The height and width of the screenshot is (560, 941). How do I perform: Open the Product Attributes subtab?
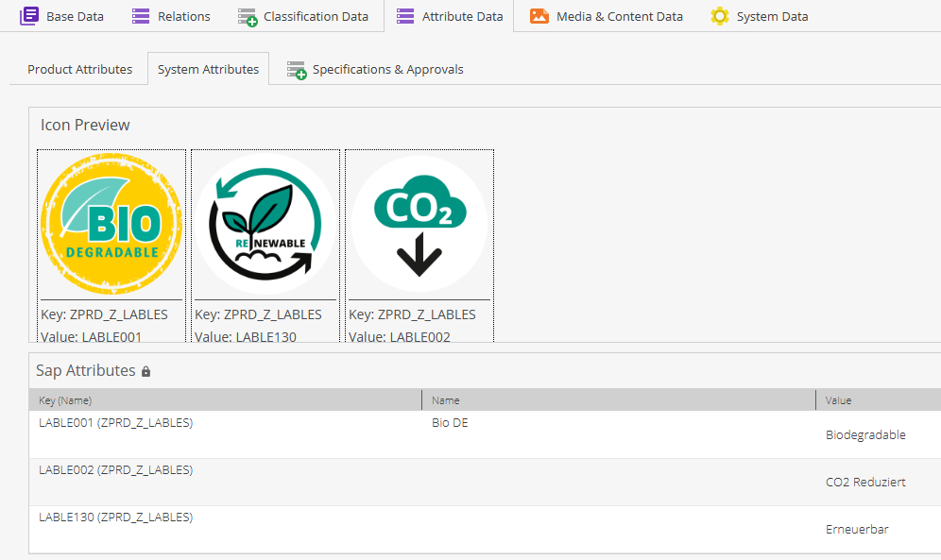tap(79, 69)
